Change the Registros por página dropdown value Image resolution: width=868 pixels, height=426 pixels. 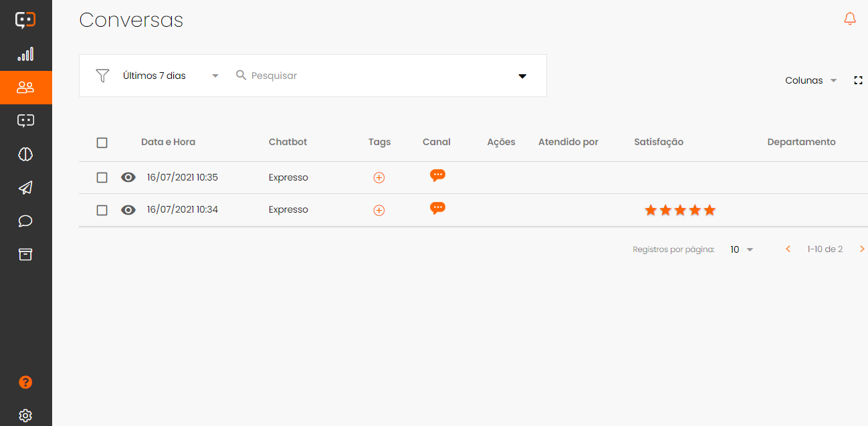point(741,249)
